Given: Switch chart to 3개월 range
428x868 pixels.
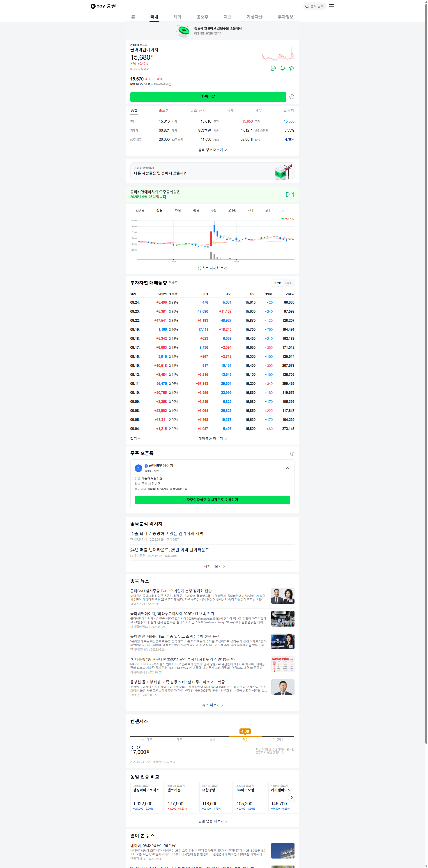Looking at the screenshot, I should click(232, 211).
